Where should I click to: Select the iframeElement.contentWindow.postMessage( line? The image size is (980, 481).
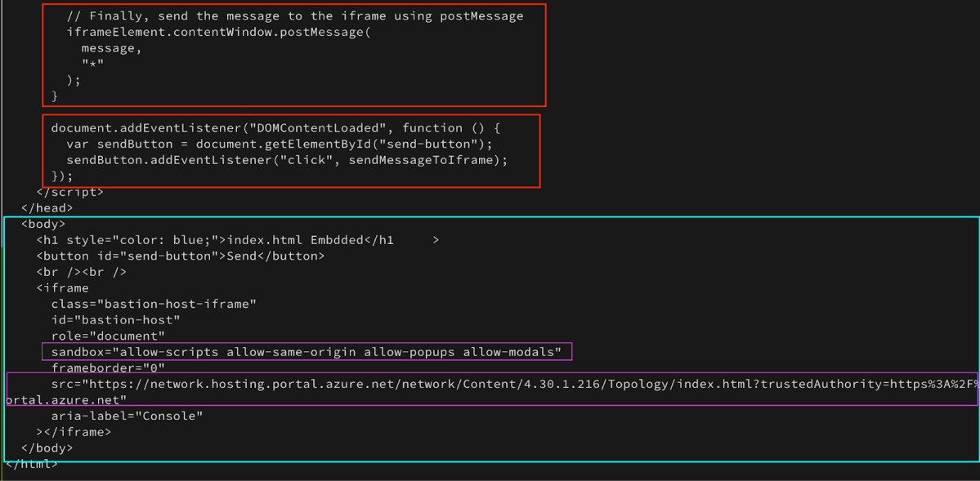pos(219,33)
